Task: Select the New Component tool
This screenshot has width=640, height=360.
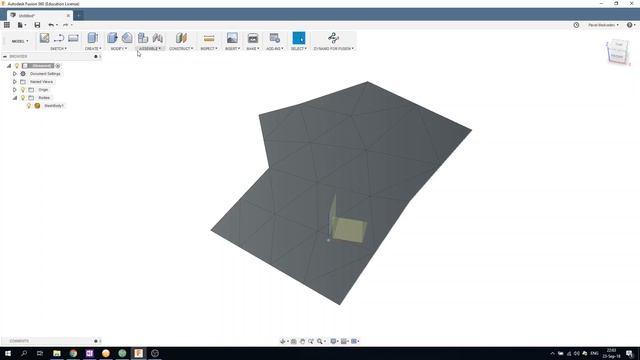Action: point(143,38)
